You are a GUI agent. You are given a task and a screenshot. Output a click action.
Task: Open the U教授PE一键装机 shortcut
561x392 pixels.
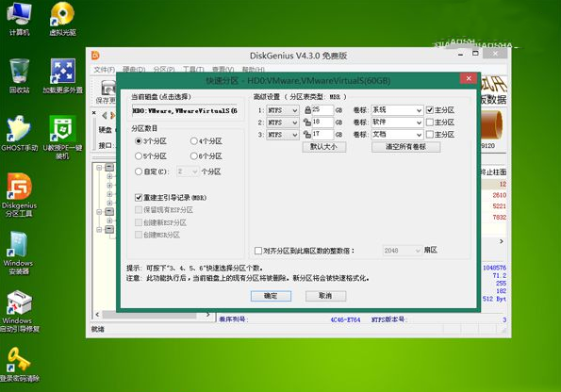tap(62, 138)
